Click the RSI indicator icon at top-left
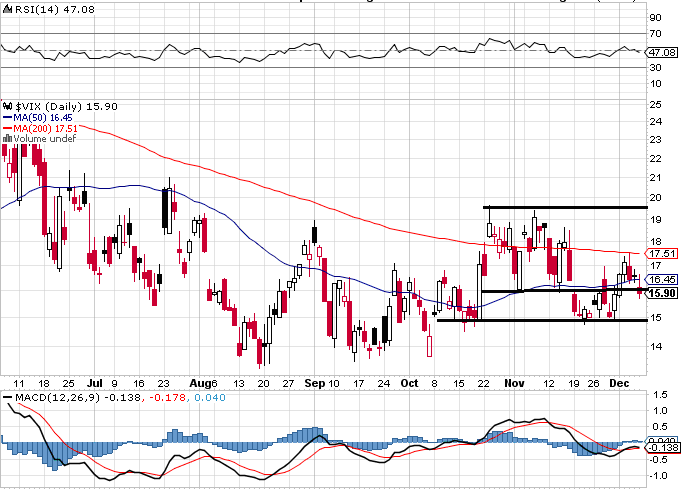689x489 pixels. [x=7, y=9]
